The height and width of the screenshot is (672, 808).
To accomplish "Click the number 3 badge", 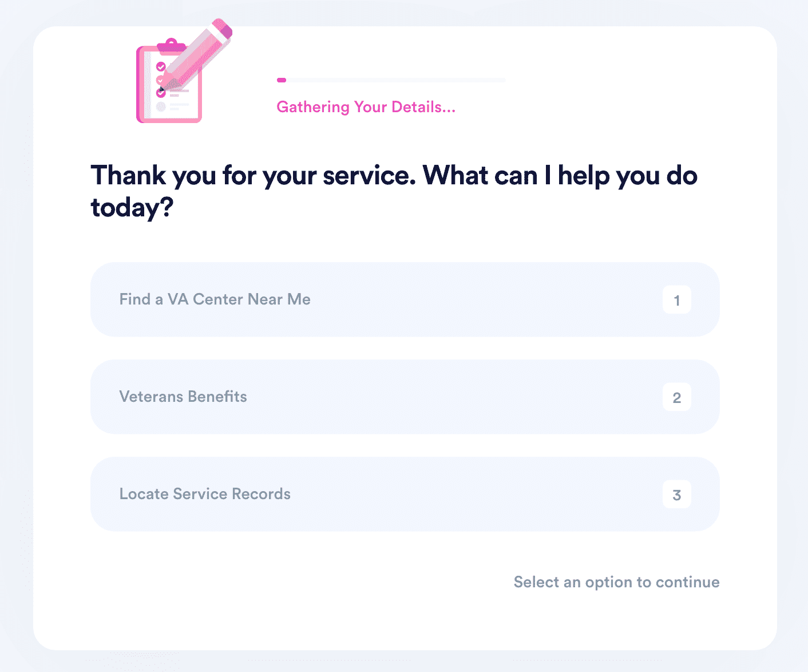I will (676, 495).
